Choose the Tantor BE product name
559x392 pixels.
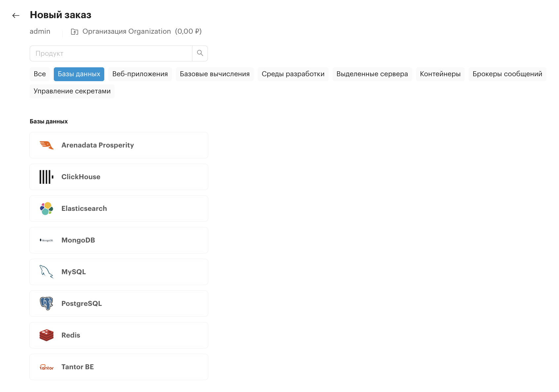coord(78,367)
